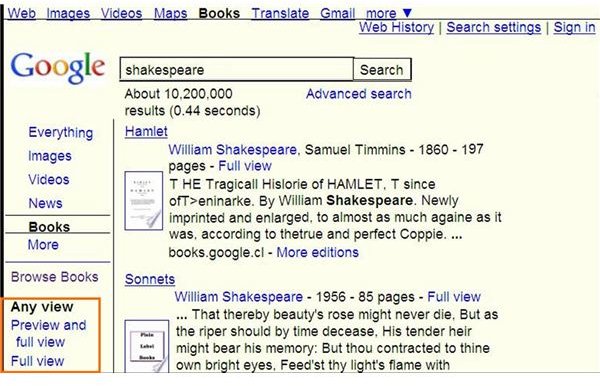This screenshot has width=600, height=386.
Task: Open Translate in the top navigation
Action: [x=280, y=13]
